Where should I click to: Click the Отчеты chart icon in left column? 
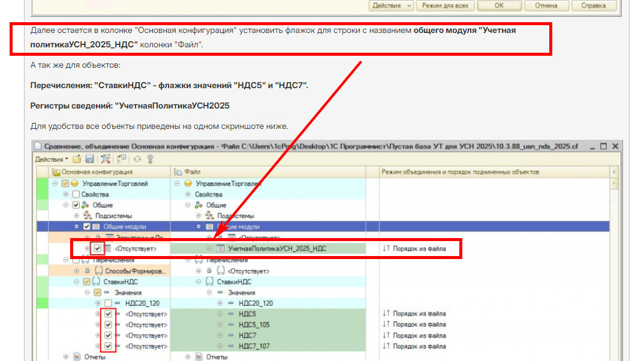tap(77, 357)
